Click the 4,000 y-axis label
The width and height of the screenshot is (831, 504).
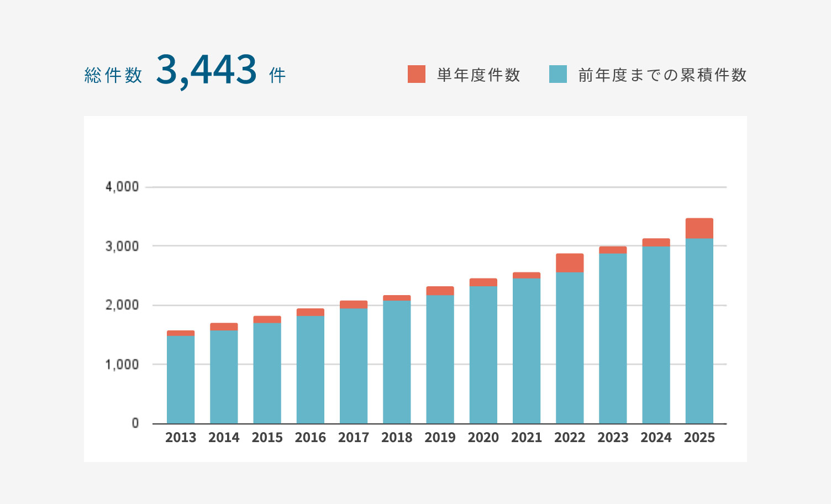(x=122, y=187)
